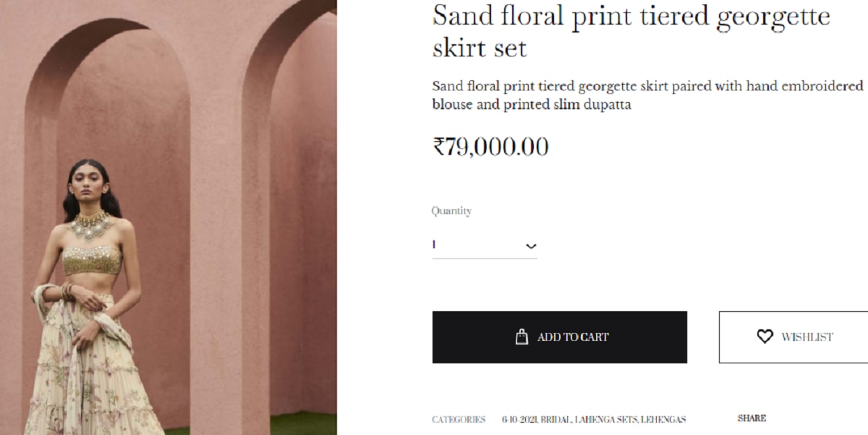The height and width of the screenshot is (435, 868).
Task: Go to the Bridal category
Action: [x=556, y=420]
